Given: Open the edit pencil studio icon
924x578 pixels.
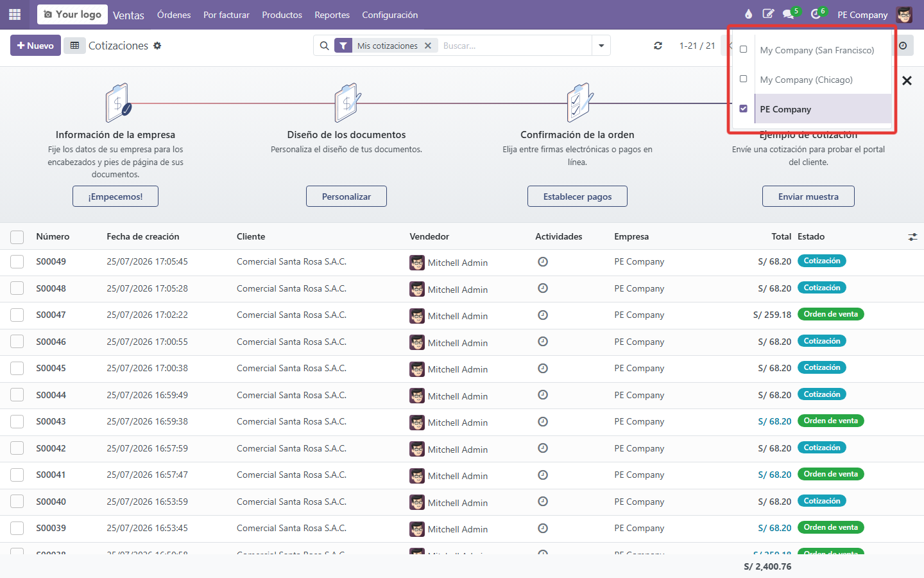Looking at the screenshot, I should [x=768, y=14].
